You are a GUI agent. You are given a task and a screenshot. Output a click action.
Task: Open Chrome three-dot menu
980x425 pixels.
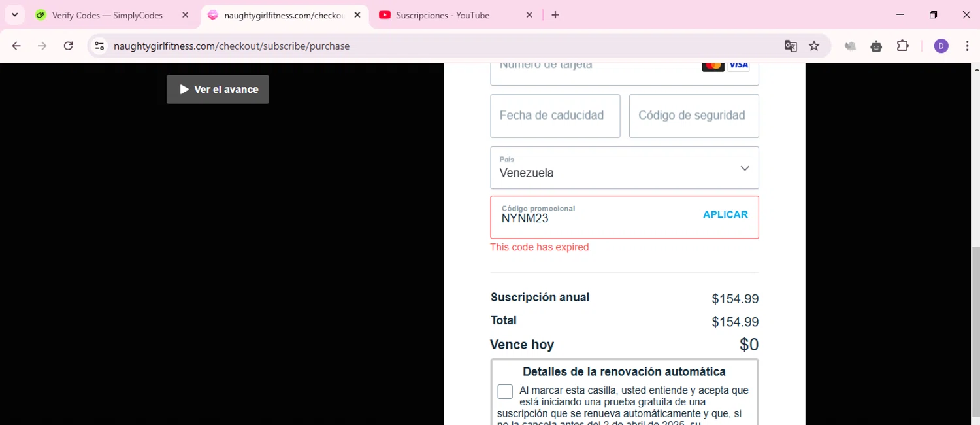967,46
